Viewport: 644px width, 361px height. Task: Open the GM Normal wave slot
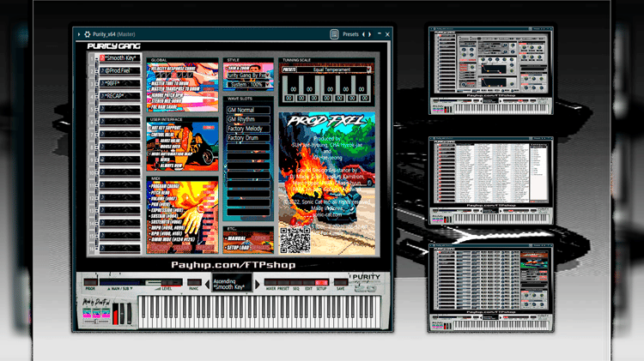pyautogui.click(x=248, y=110)
